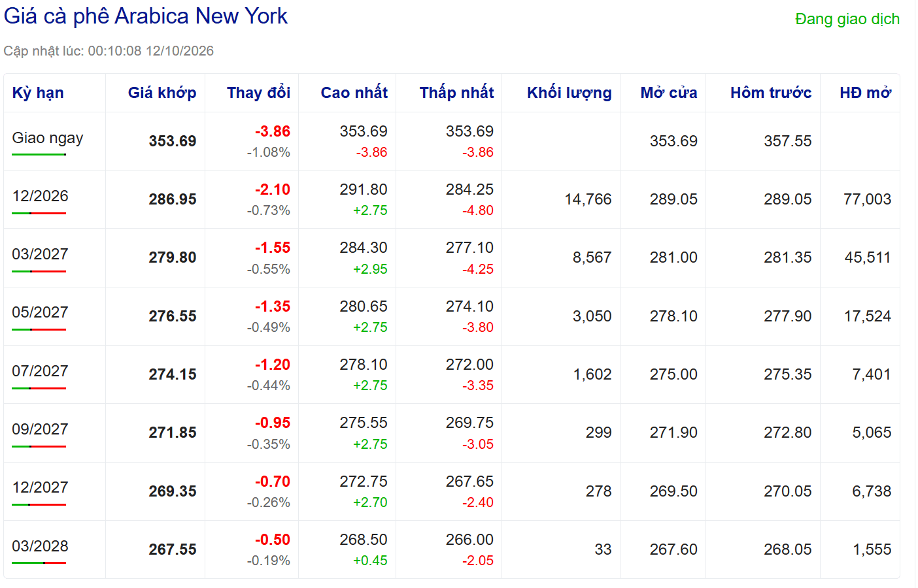
Task: Select the highest price 291.80
Action: (x=364, y=189)
